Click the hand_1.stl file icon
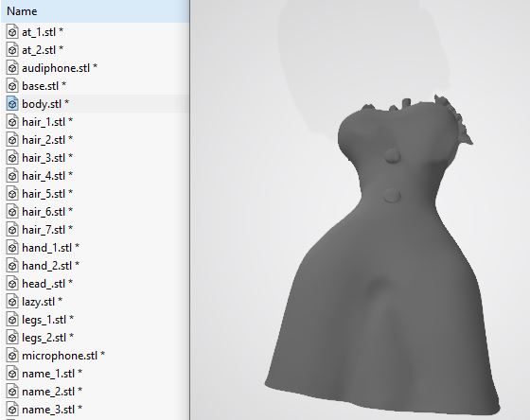Screen dimensions: 530x420 (12, 248)
